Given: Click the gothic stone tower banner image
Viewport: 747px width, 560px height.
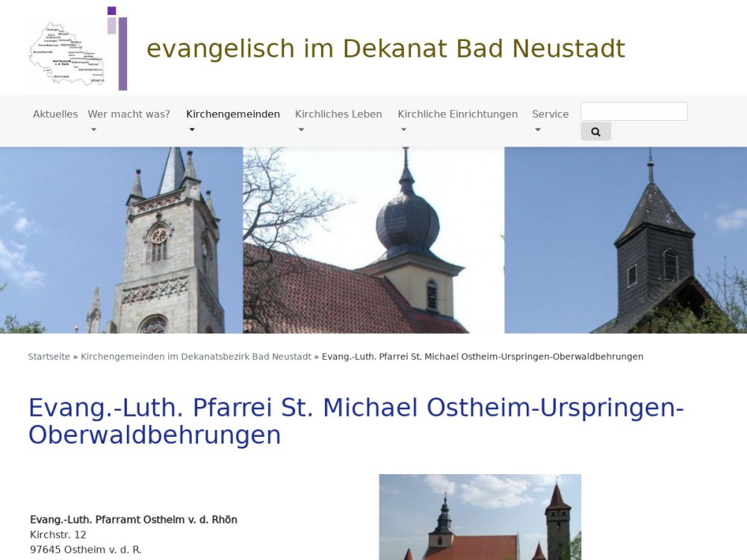Looking at the screenshot, I should [121, 240].
